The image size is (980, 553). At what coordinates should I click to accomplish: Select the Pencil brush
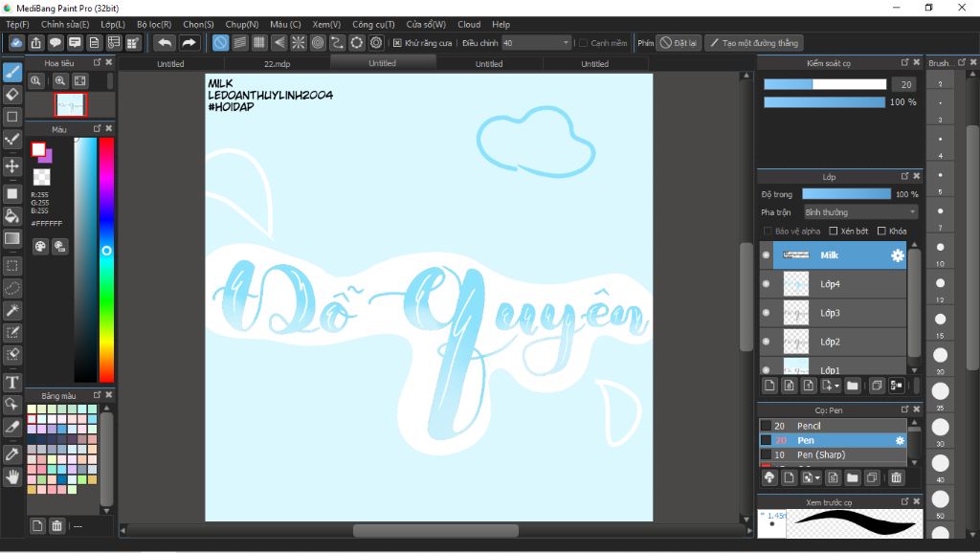833,426
